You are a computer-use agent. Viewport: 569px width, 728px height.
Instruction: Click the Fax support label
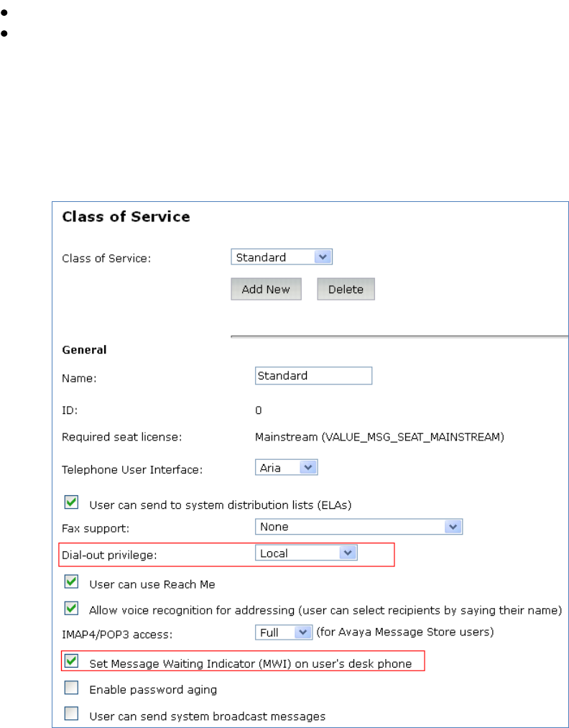96,529
